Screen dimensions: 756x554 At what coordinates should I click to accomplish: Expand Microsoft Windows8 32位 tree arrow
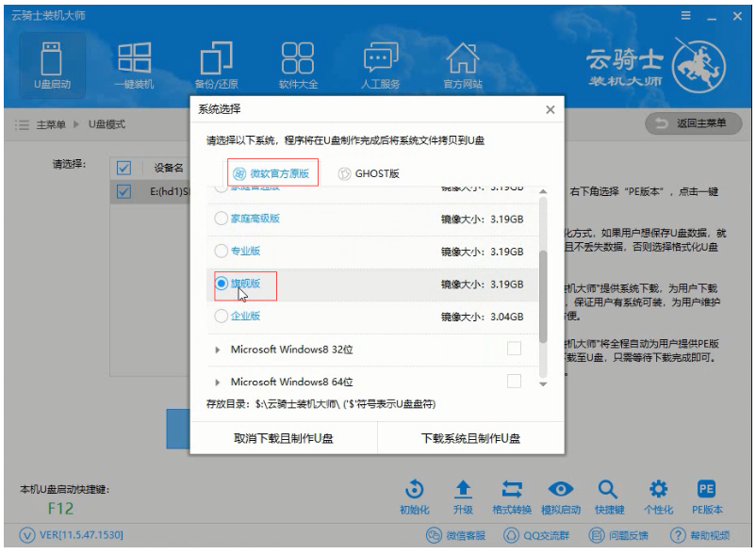coord(218,350)
